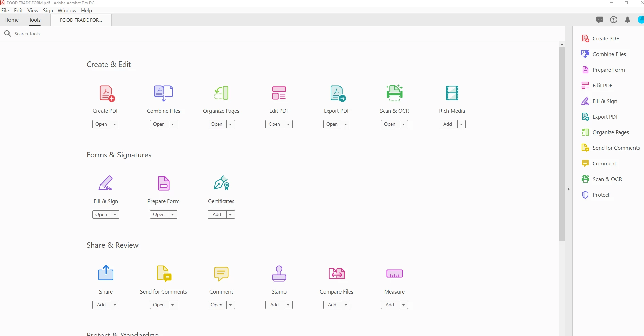Collapse the right pane with the arrow handle
The image size is (644, 336).
[569, 189]
